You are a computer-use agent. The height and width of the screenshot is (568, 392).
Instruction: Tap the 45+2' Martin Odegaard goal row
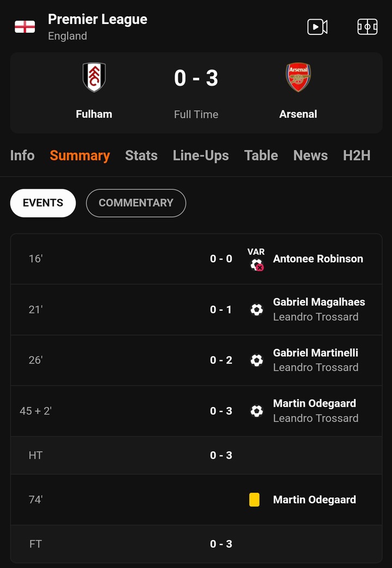pos(196,411)
